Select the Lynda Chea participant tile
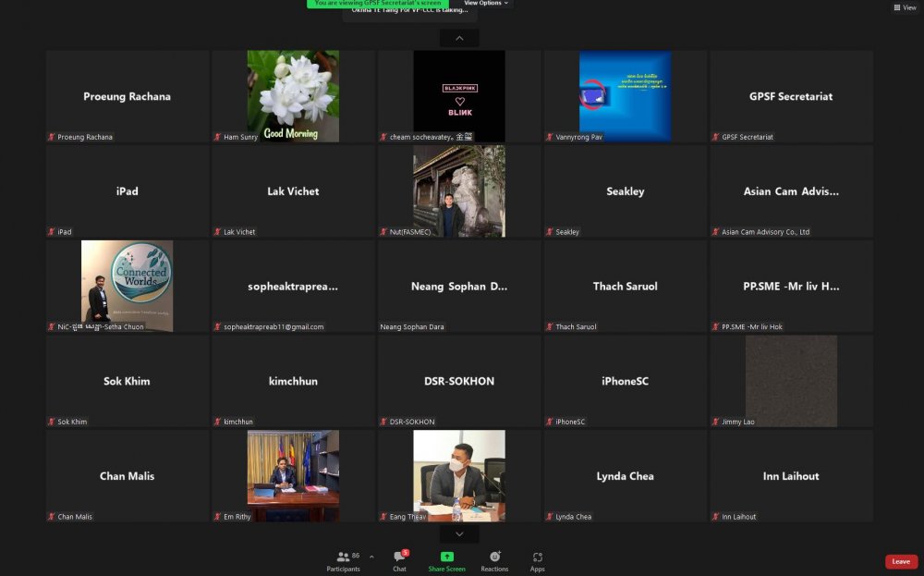924x576 pixels. point(625,475)
